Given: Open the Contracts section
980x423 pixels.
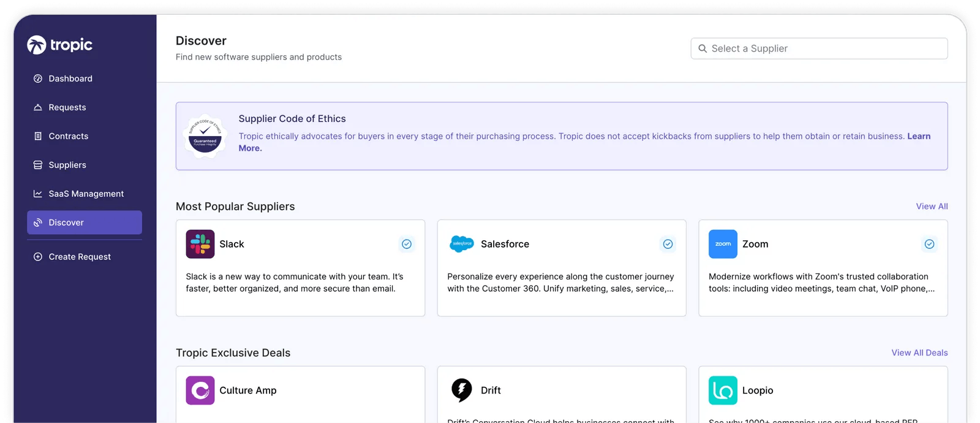Looking at the screenshot, I should (85, 136).
